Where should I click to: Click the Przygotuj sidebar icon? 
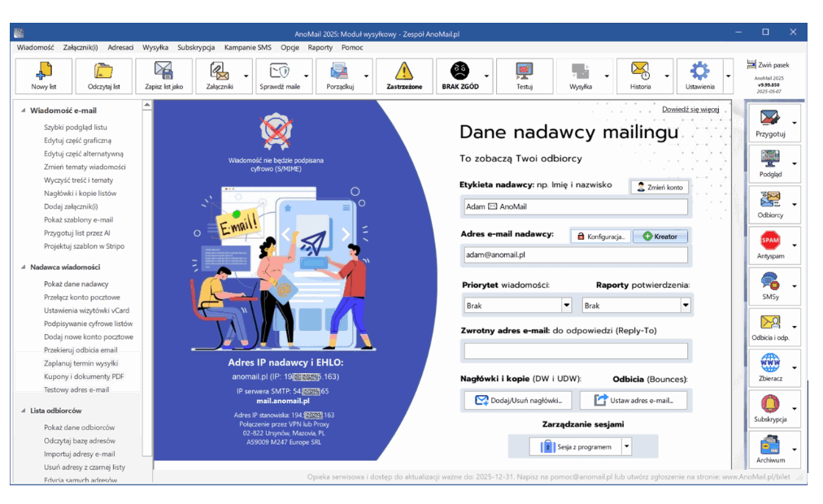770,118
